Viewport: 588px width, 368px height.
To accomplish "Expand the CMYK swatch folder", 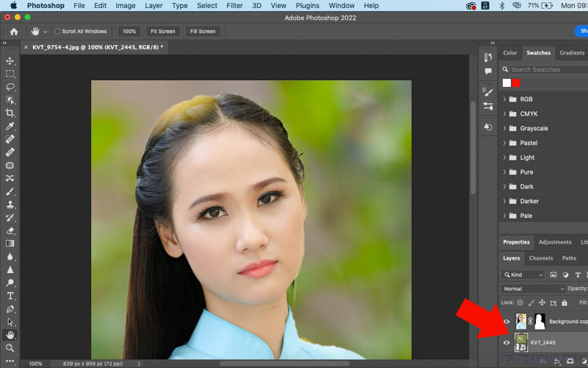I will (504, 114).
